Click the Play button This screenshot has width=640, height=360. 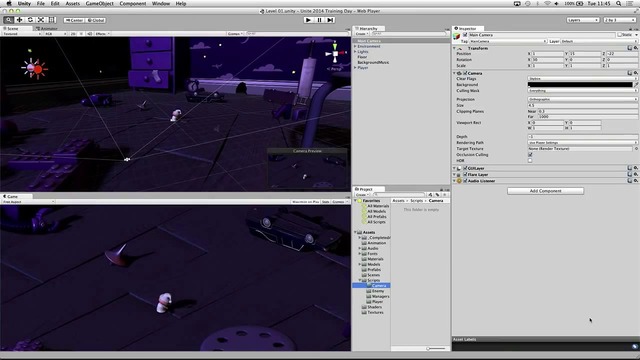[x=308, y=20]
